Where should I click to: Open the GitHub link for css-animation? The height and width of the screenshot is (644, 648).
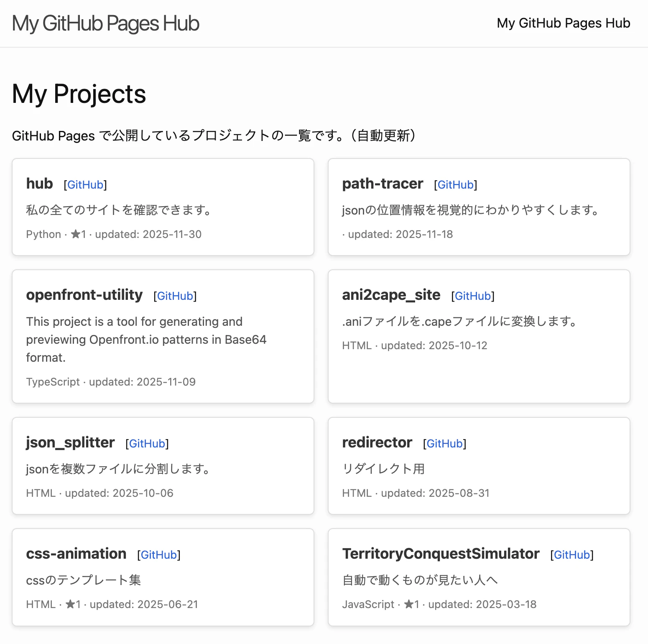(159, 555)
